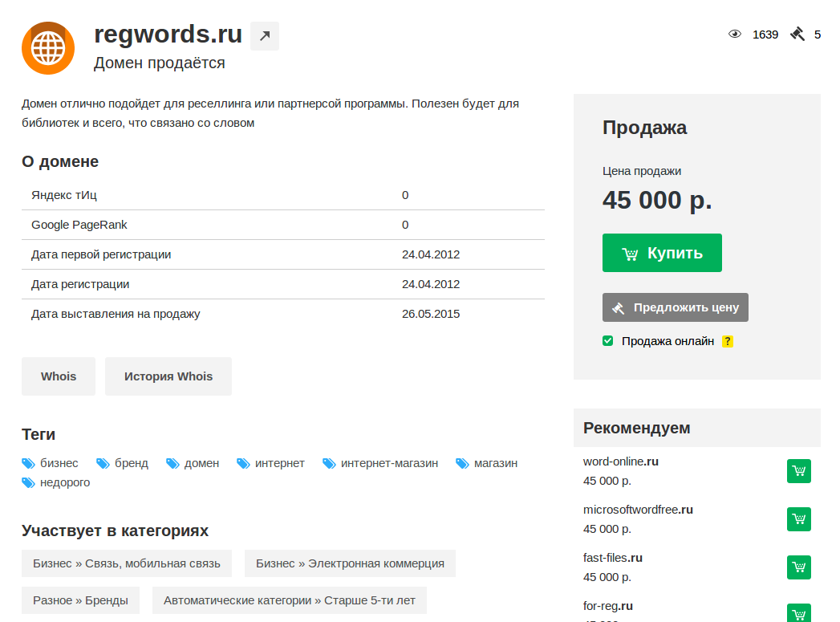Open "История Whois" button
840x622 pixels.
coord(168,376)
